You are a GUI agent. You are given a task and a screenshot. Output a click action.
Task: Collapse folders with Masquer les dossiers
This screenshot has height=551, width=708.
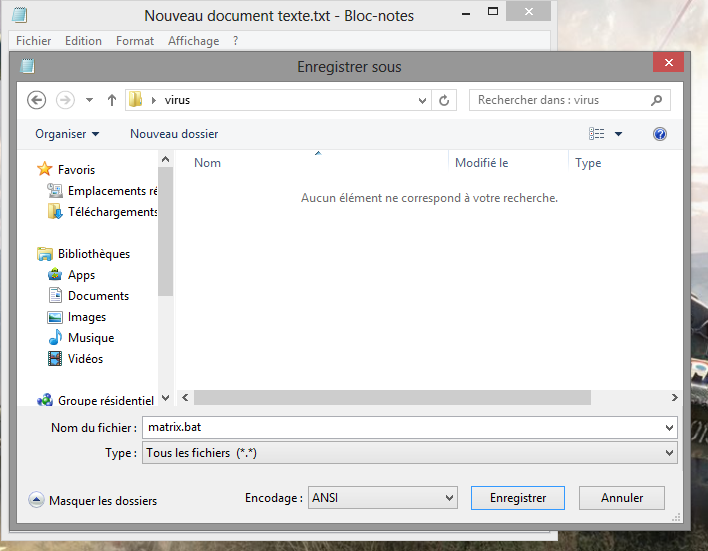(93, 500)
